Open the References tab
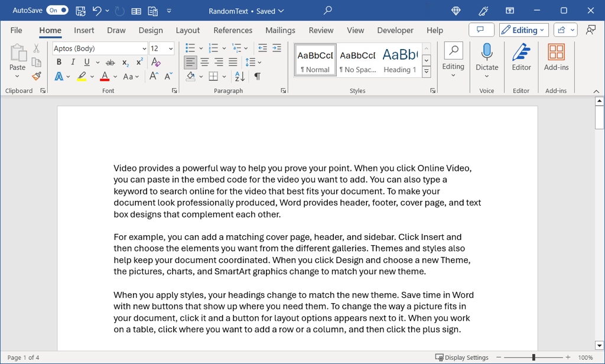 pos(233,30)
